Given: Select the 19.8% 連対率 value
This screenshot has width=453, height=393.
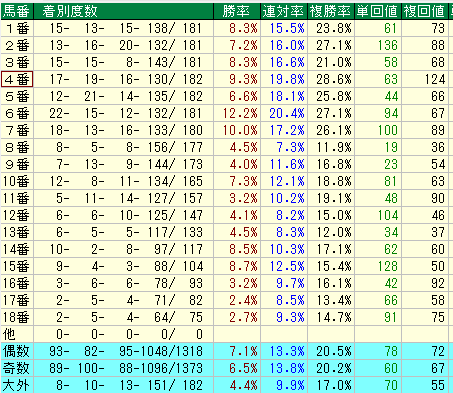Looking at the screenshot, I should [287, 80].
